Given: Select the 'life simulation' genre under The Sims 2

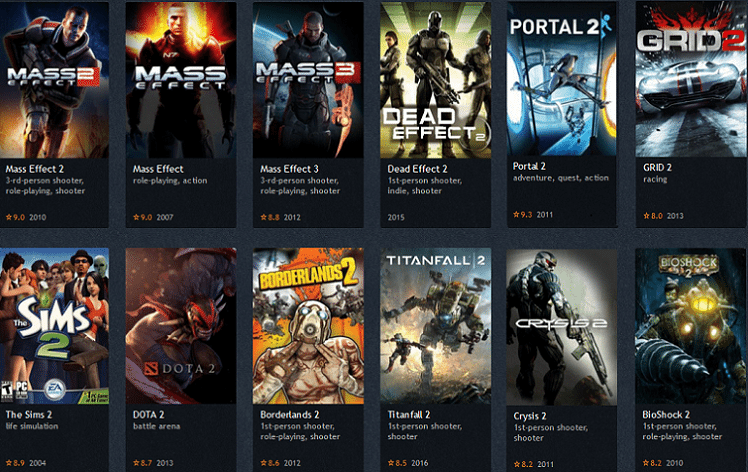Looking at the screenshot, I should coord(32,426).
